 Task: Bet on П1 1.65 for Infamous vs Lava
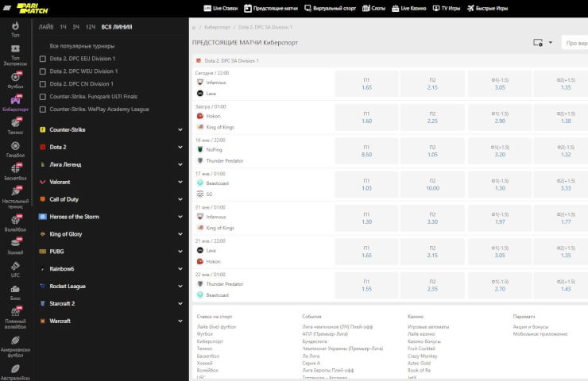366,83
